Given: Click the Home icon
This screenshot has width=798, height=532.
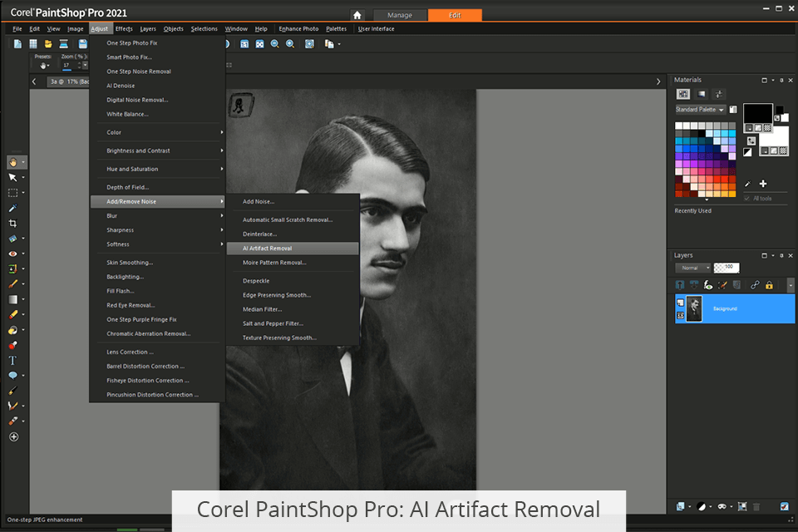Looking at the screenshot, I should 357,15.
